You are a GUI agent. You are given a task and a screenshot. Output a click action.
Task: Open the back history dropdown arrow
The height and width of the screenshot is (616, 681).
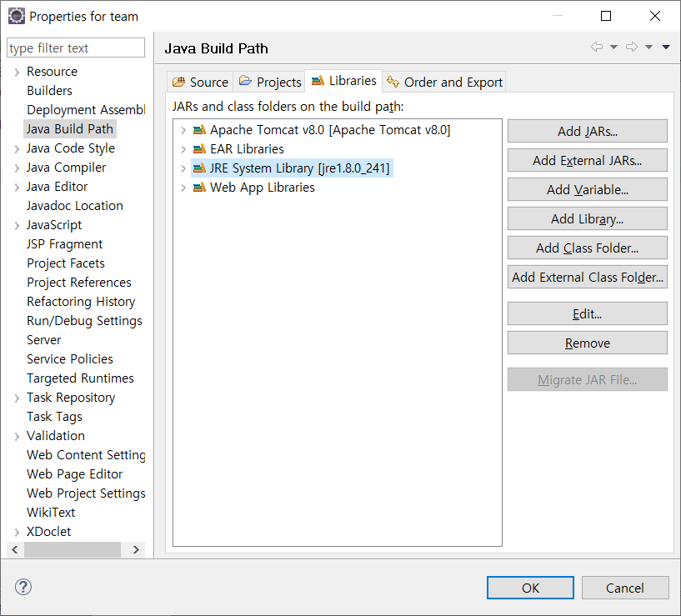(613, 47)
